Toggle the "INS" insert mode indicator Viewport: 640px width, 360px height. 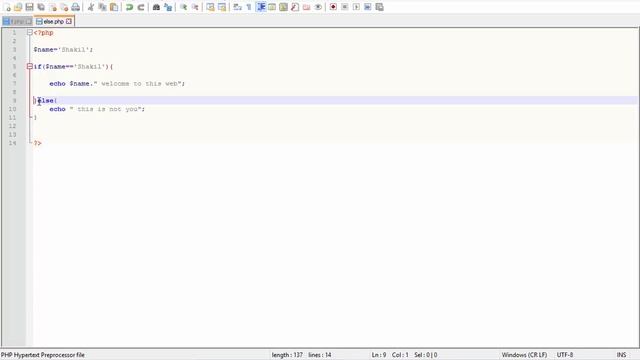click(621, 355)
